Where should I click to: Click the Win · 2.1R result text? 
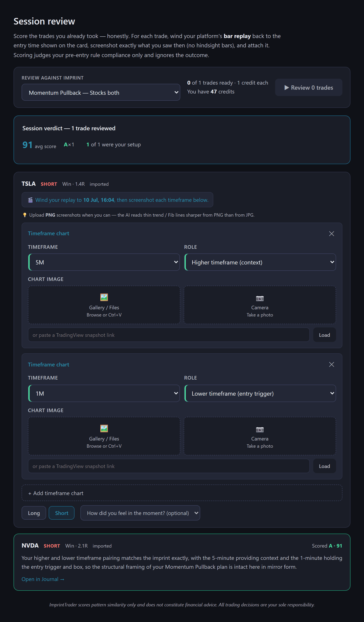pos(76,546)
